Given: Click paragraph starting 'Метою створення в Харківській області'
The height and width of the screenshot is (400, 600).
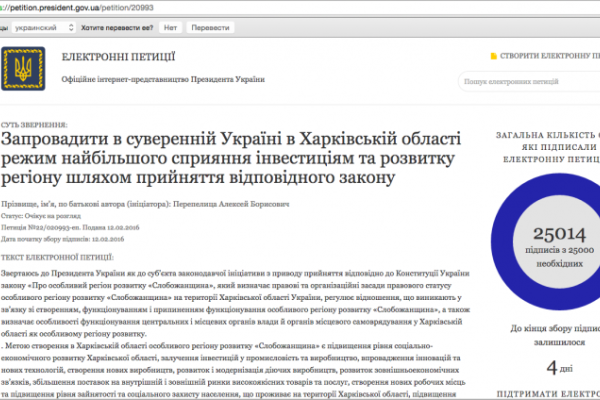Looking at the screenshot, I should (233, 370).
